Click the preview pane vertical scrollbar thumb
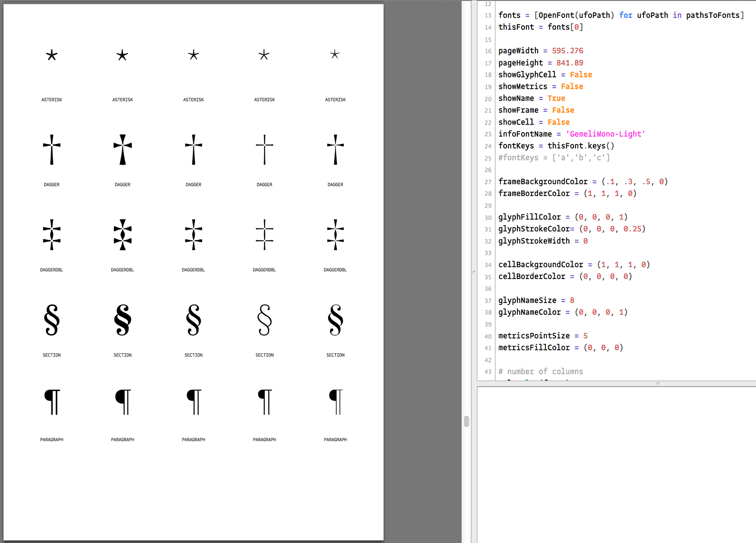The image size is (756, 543). click(x=466, y=421)
